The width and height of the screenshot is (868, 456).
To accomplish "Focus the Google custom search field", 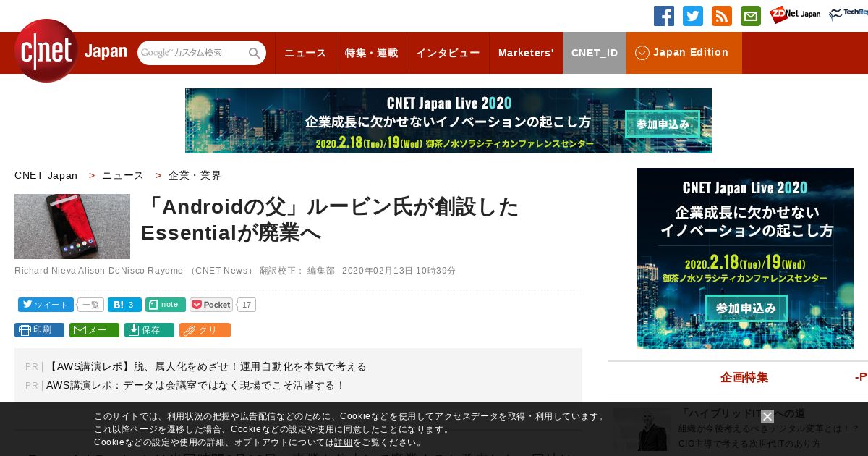I will pyautogui.click(x=192, y=53).
